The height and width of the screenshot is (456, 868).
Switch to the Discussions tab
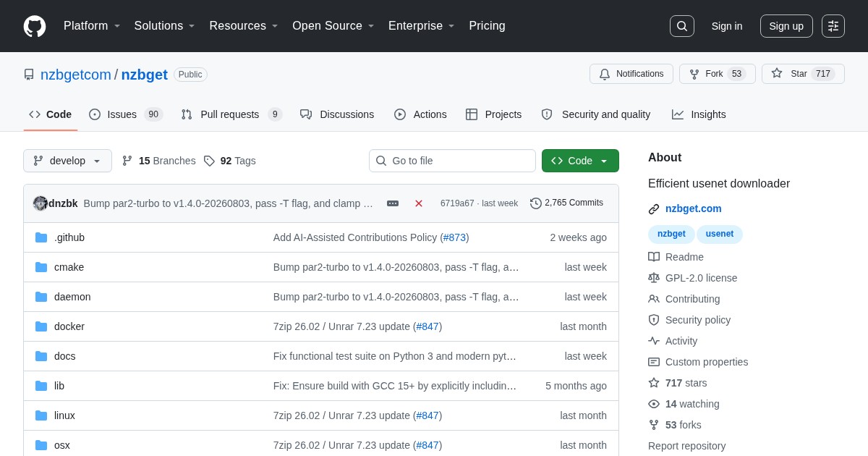pos(337,114)
